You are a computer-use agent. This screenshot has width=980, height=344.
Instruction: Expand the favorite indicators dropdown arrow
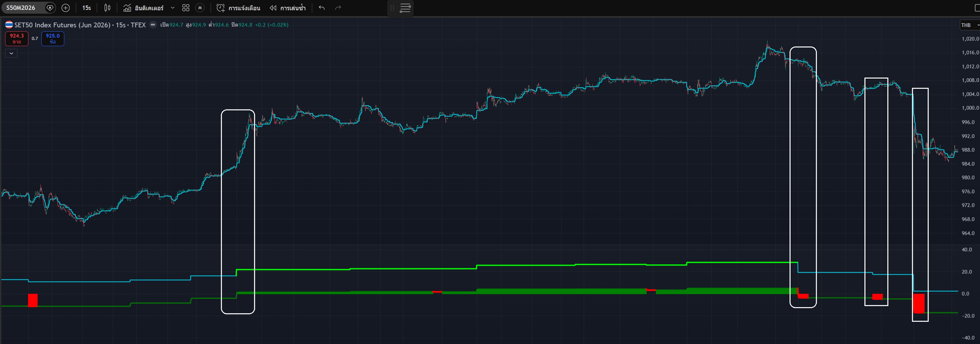(x=172, y=8)
